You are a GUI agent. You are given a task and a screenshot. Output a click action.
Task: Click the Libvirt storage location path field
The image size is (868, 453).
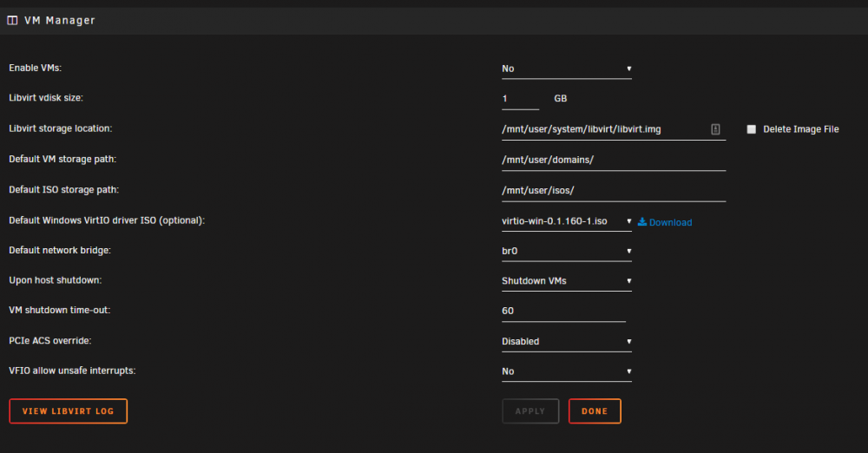[614, 129]
